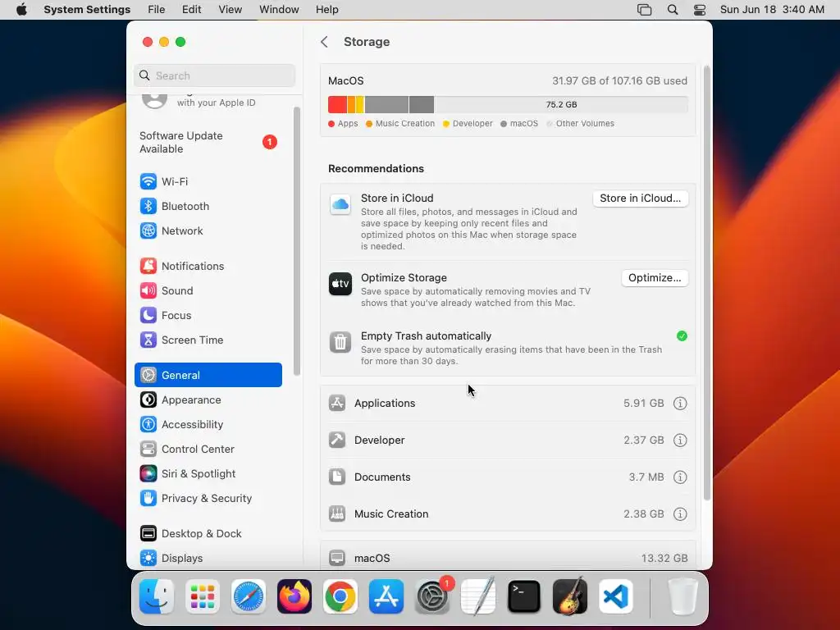This screenshot has width=840, height=630.
Task: Go to Control Center settings
Action: pyautogui.click(x=208, y=450)
